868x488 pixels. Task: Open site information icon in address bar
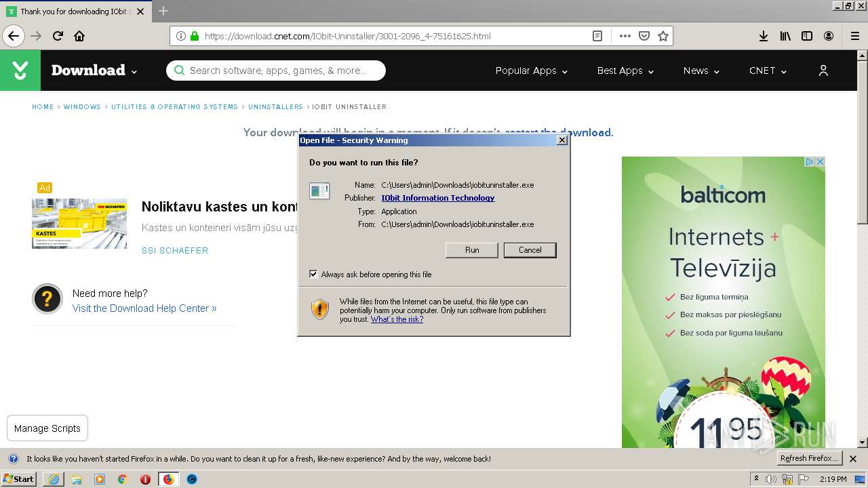tap(181, 36)
